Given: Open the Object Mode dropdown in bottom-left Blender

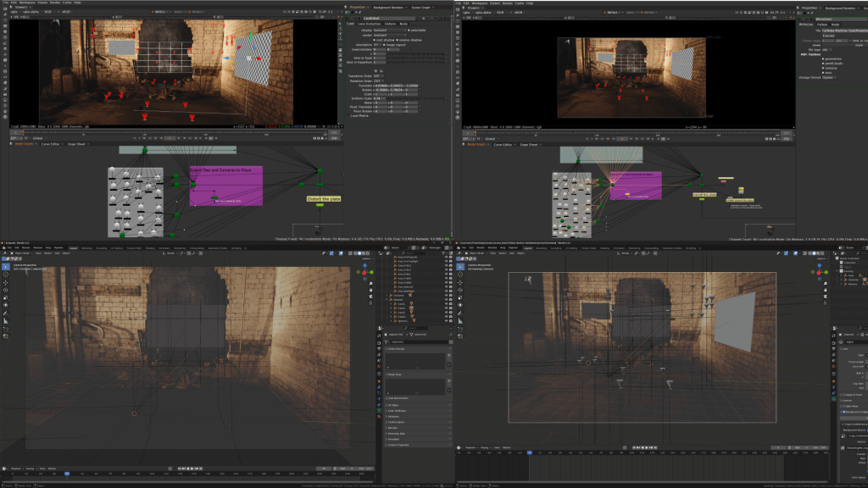Looking at the screenshot, I should pyautogui.click(x=23, y=253).
